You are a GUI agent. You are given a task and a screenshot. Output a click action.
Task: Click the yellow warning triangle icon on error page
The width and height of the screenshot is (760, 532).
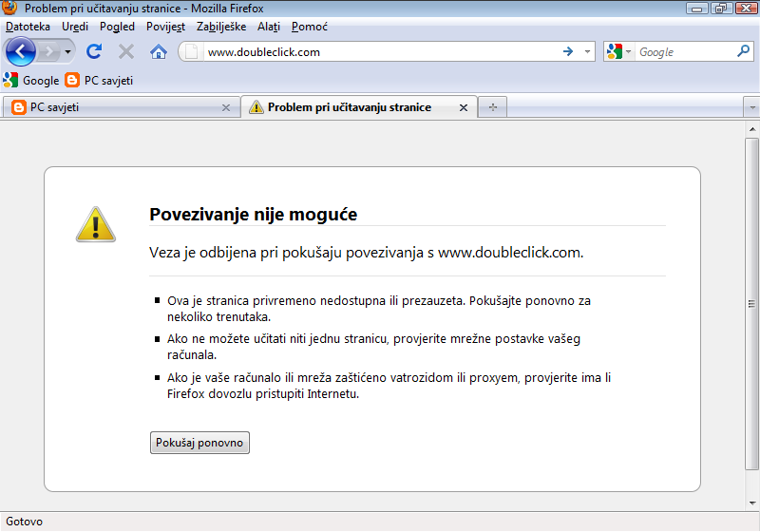click(x=96, y=225)
